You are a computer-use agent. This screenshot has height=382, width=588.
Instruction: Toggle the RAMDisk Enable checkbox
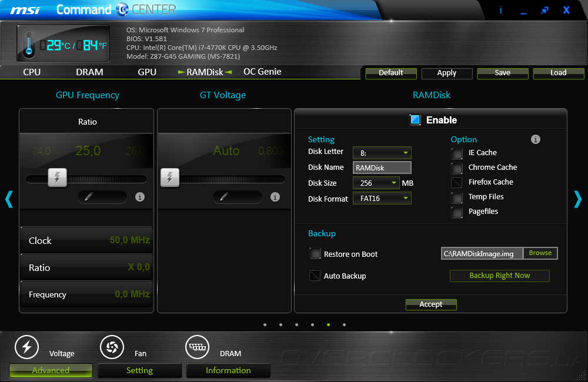(x=415, y=120)
